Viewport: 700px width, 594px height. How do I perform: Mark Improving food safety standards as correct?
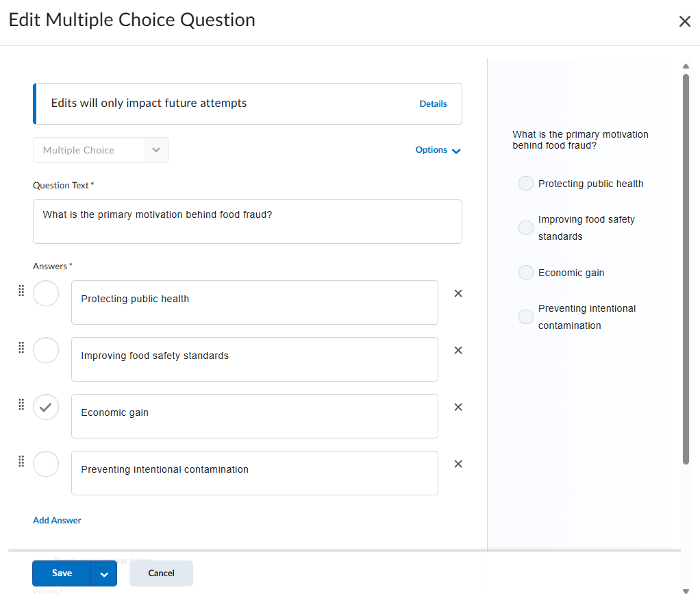46,350
